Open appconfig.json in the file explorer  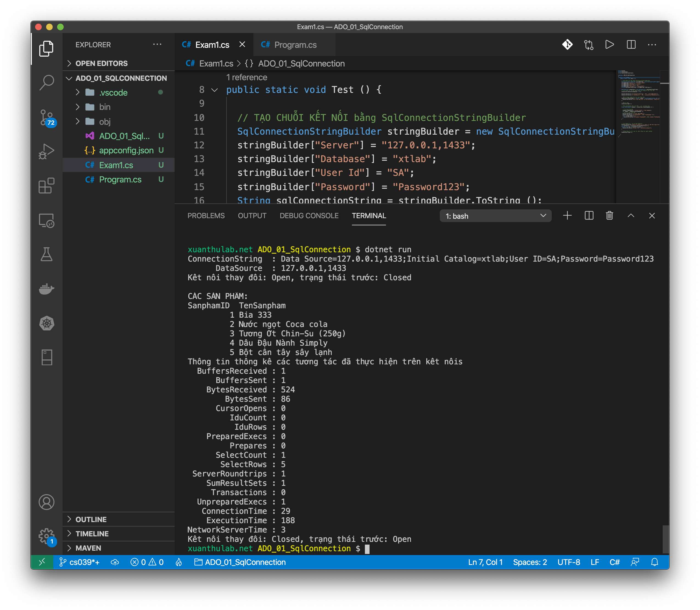pyautogui.click(x=126, y=151)
